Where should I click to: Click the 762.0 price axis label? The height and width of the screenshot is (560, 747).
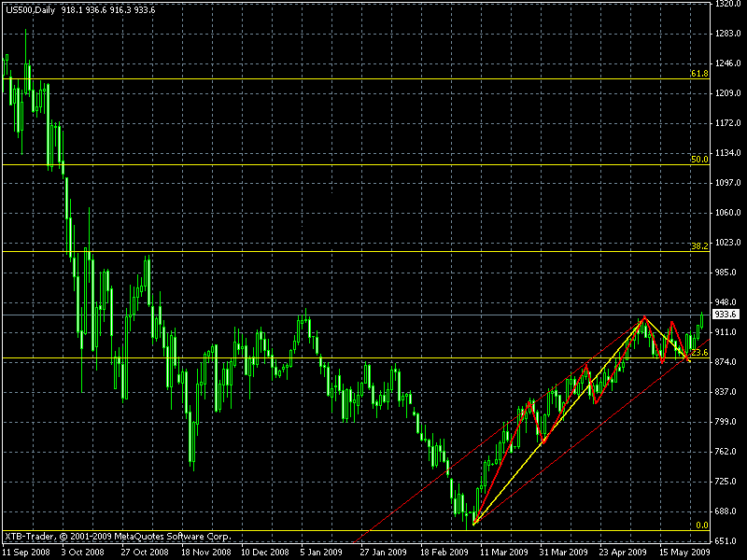coord(726,452)
